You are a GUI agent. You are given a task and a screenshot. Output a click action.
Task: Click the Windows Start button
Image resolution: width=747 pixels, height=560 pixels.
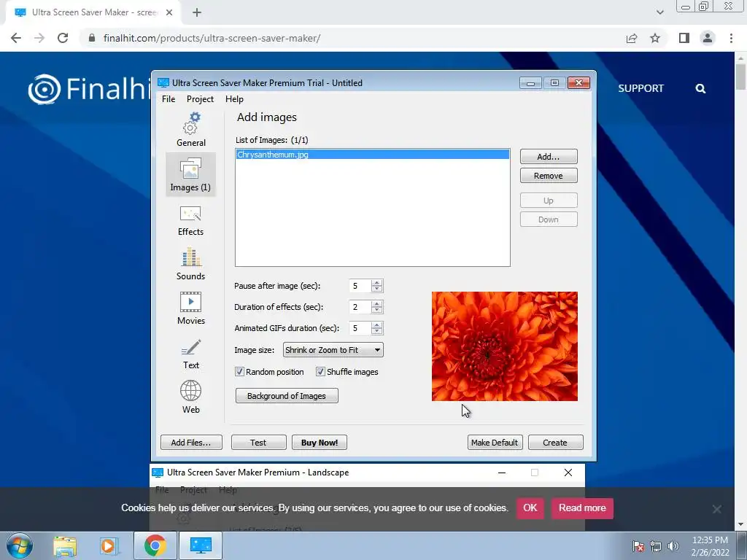point(20,545)
